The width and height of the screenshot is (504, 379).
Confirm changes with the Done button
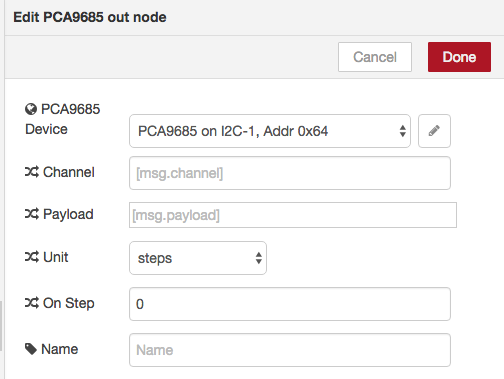coord(459,57)
